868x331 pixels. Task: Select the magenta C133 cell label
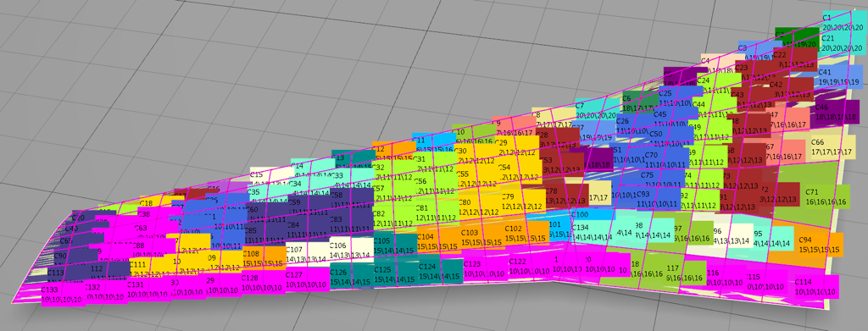(62, 295)
